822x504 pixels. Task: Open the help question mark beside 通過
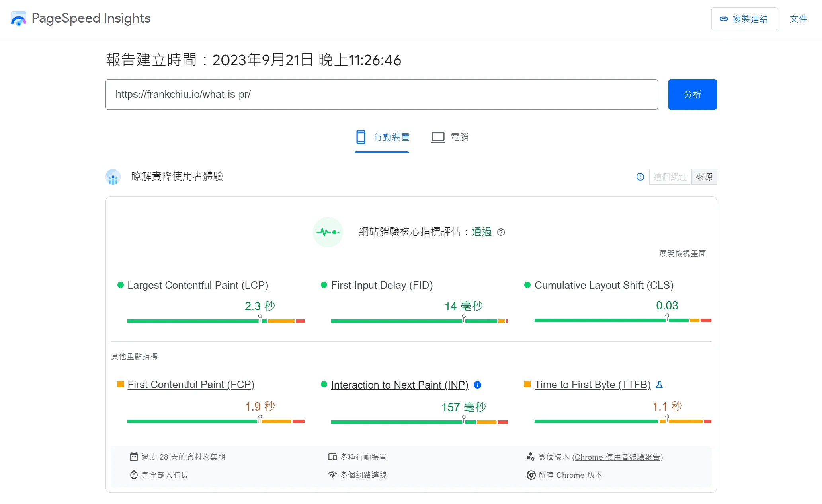pyautogui.click(x=501, y=232)
